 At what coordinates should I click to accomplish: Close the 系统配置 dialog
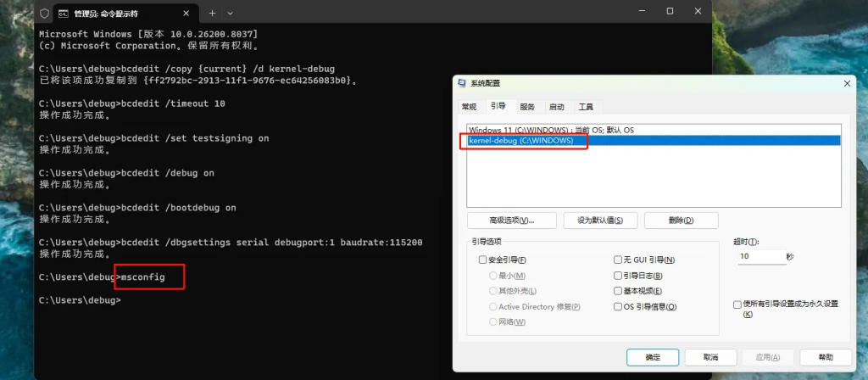coord(847,83)
